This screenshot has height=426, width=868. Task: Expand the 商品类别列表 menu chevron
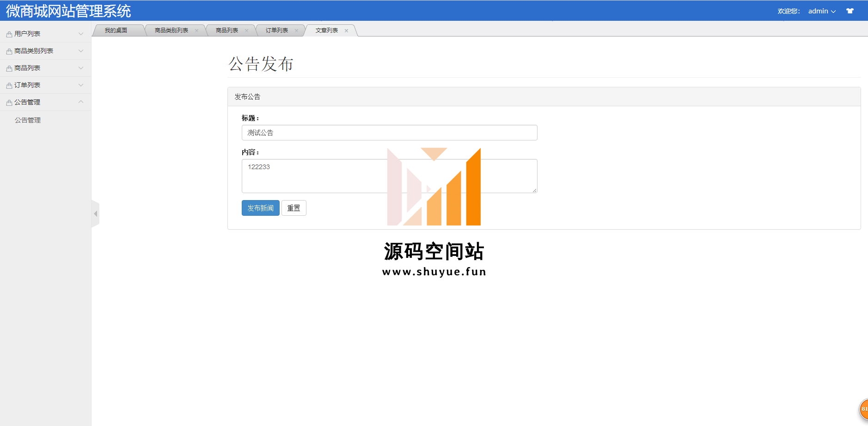tap(81, 51)
